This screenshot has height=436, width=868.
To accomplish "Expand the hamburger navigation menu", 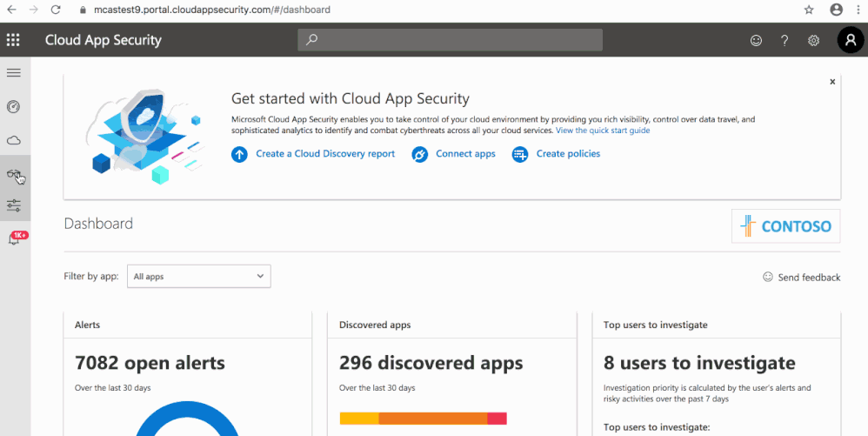I will point(14,72).
